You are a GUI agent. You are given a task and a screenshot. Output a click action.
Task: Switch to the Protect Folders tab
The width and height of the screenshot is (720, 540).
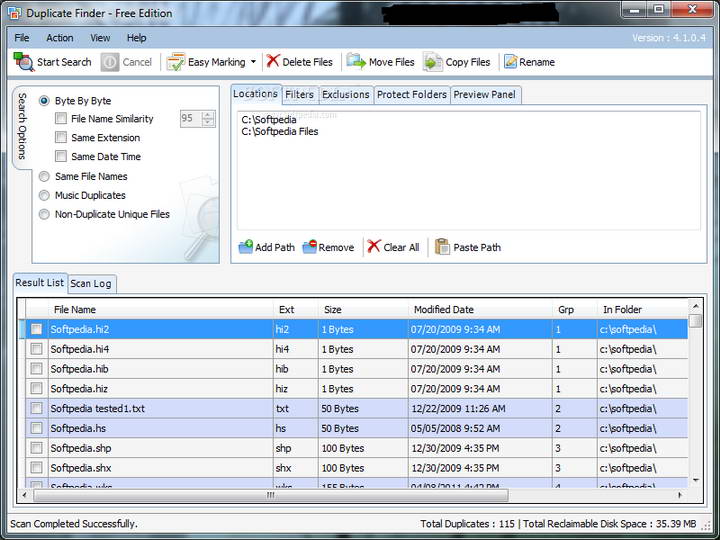pyautogui.click(x=412, y=95)
